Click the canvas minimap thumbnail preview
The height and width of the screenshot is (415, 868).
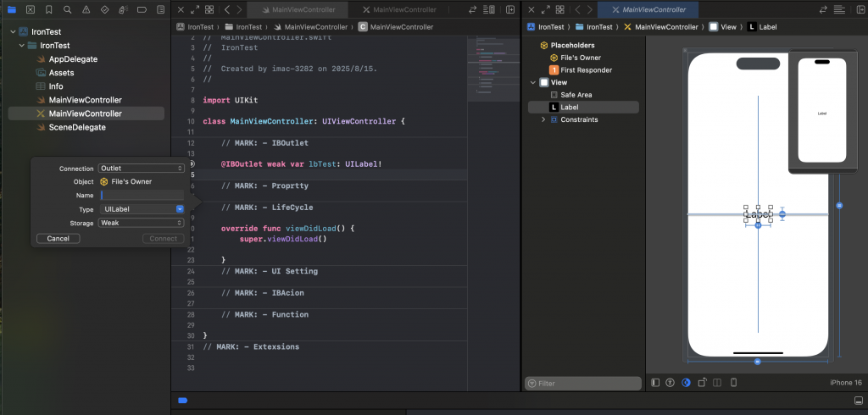(822, 111)
